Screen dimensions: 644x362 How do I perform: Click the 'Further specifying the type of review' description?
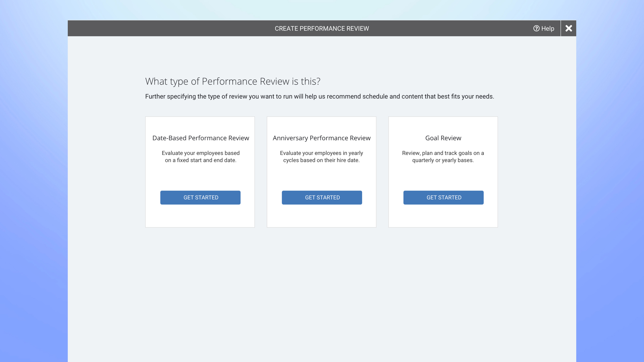[x=319, y=96]
